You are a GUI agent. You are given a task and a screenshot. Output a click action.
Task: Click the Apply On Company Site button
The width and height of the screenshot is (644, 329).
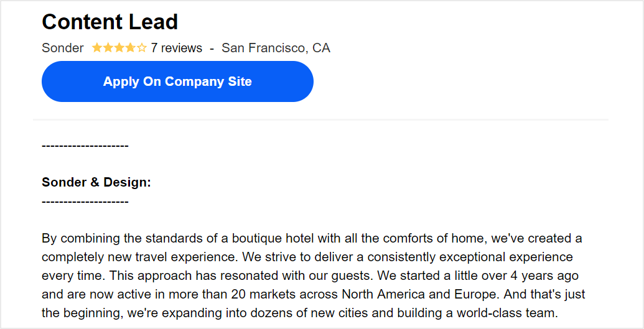pyautogui.click(x=177, y=81)
